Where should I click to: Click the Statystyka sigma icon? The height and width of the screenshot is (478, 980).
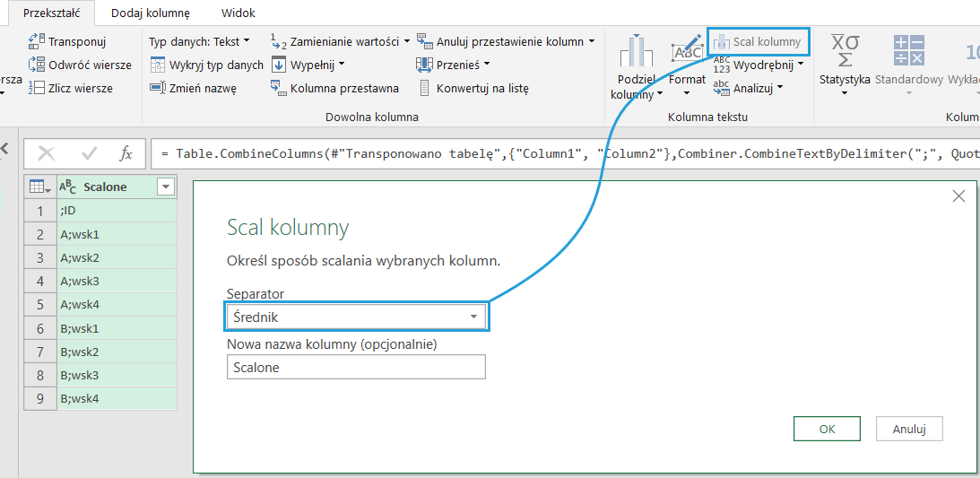844,52
